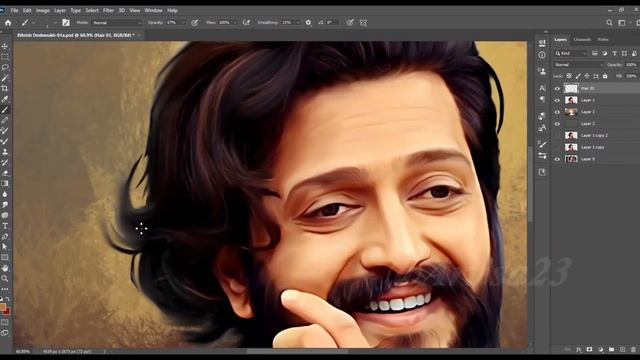
Task: Create a new group folder icon
Action: click(x=611, y=349)
